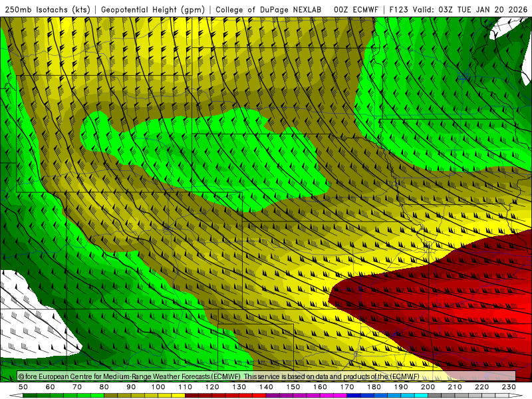
Task: Click the '140' value on the color scale
Action: 266,387
